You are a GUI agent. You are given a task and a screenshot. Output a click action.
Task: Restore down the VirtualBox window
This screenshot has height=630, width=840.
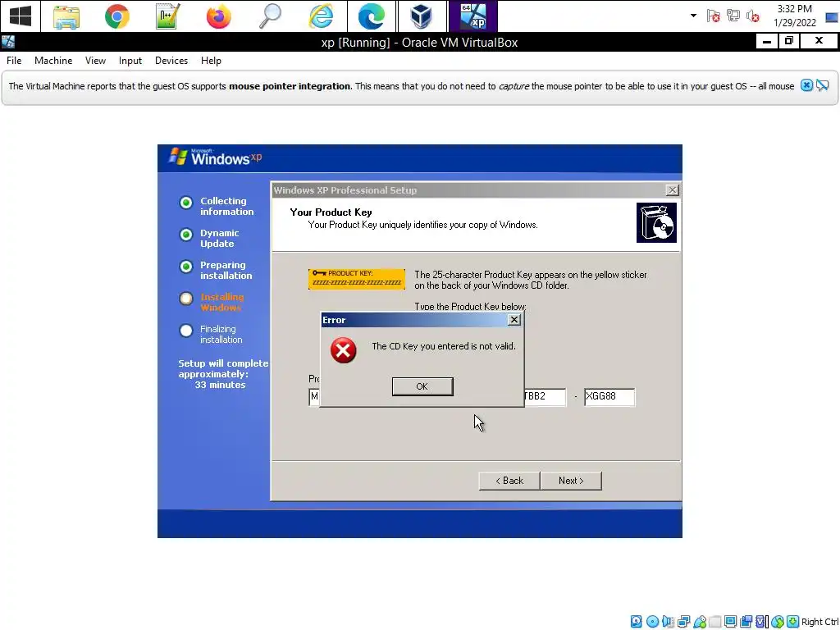(x=788, y=41)
